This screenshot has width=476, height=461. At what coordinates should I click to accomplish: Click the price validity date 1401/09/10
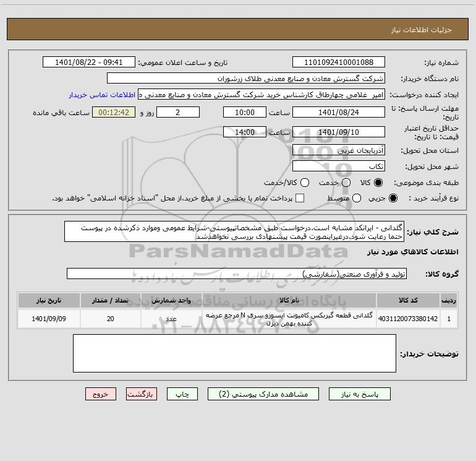339,132
